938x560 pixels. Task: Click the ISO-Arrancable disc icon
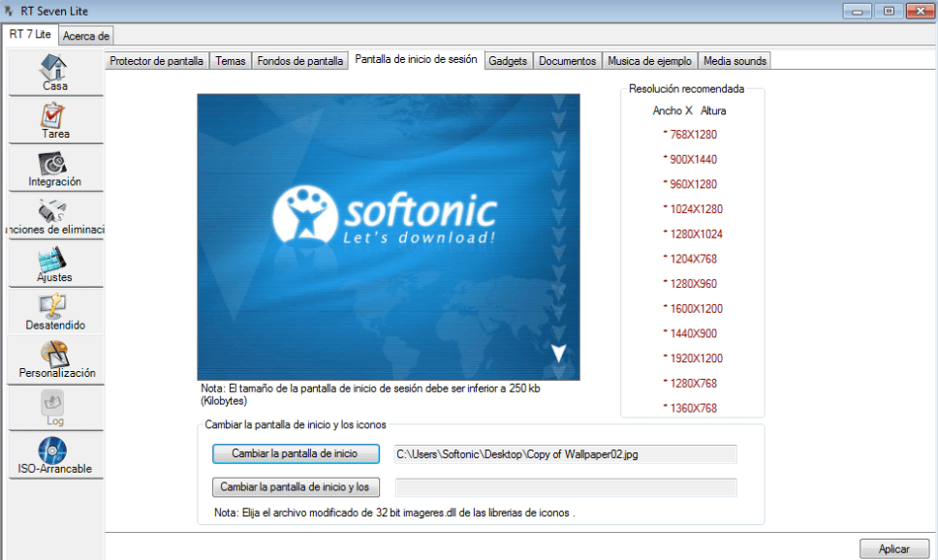click(x=54, y=451)
